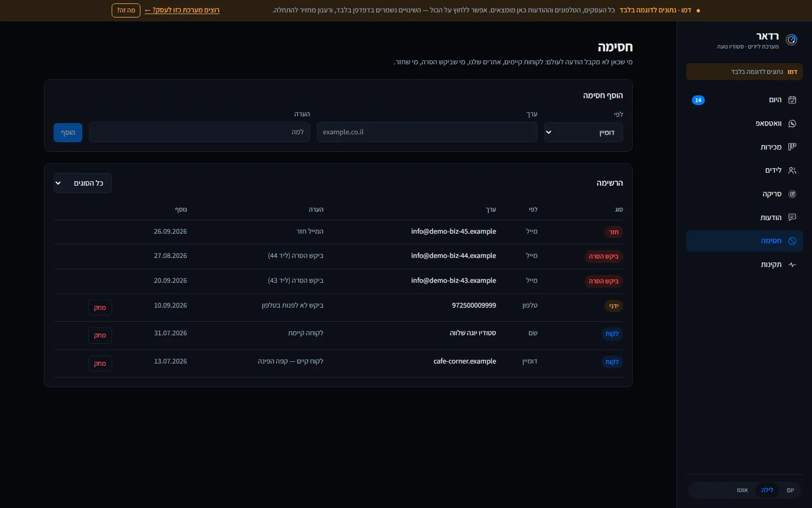
Task: Switch theme to לילה
Action: pyautogui.click(x=767, y=490)
